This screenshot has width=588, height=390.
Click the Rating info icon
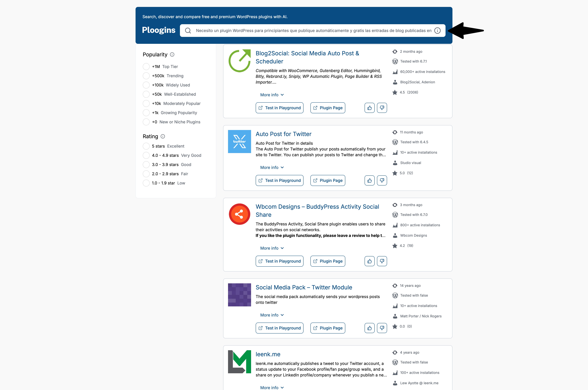click(x=163, y=136)
